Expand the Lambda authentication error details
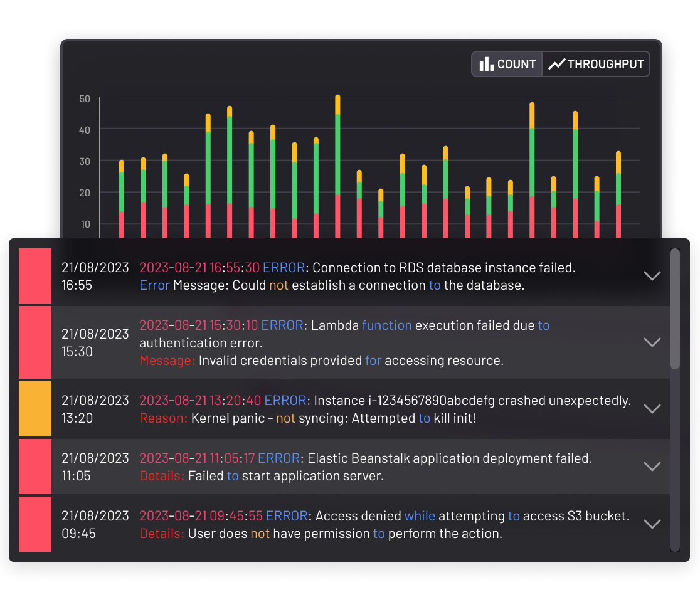 pyautogui.click(x=652, y=342)
